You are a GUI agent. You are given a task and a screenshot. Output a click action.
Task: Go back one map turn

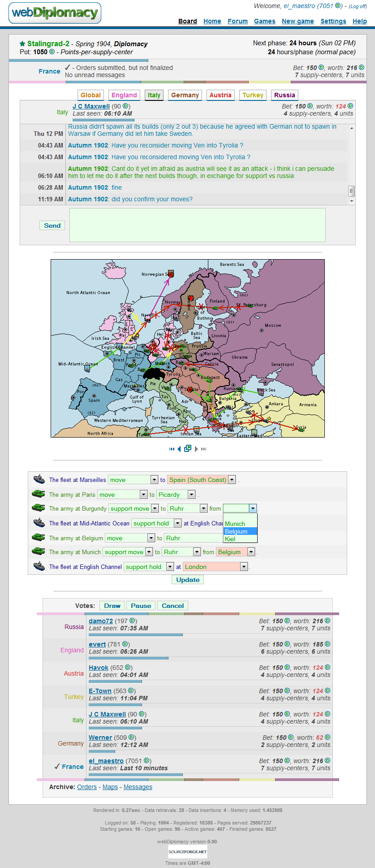pyautogui.click(x=179, y=449)
